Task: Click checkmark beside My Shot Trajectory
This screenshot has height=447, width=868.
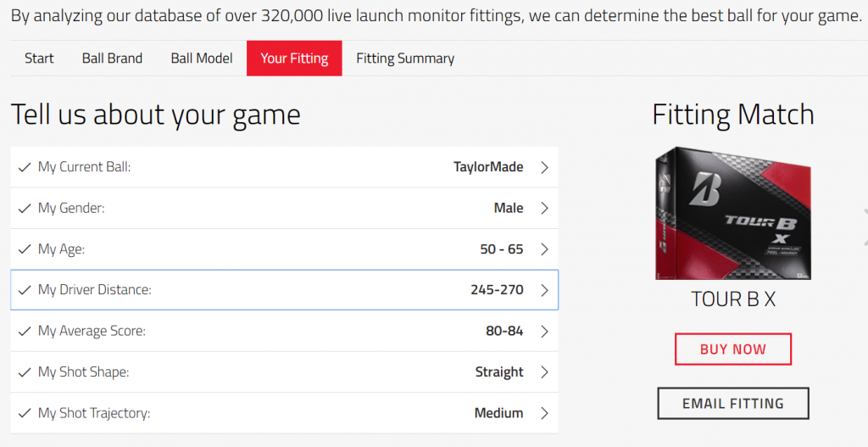Action: (x=25, y=413)
